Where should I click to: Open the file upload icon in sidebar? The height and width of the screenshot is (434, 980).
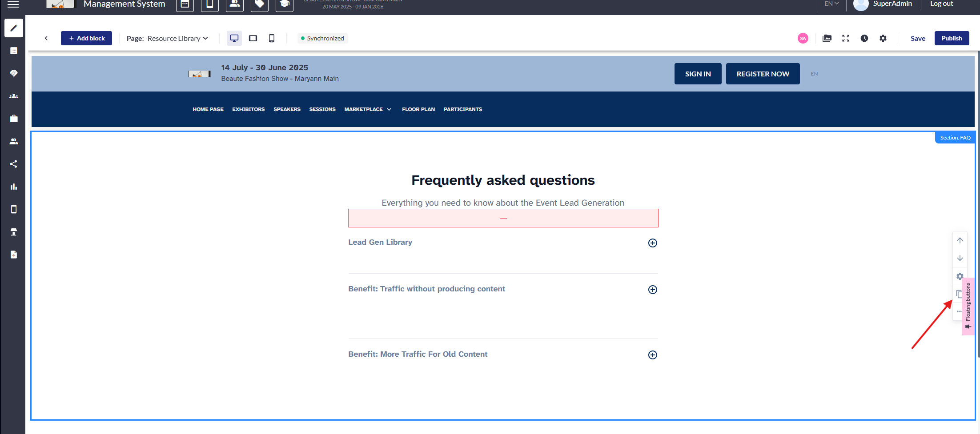click(x=14, y=255)
